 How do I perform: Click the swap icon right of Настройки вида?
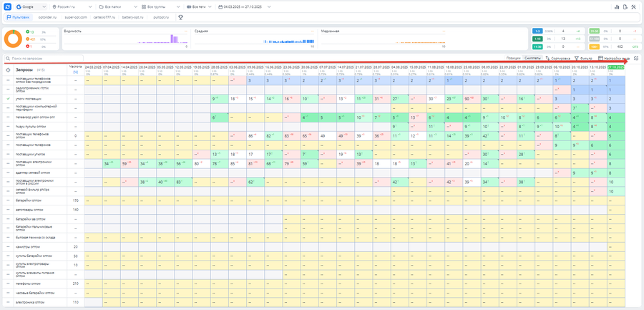point(636,59)
